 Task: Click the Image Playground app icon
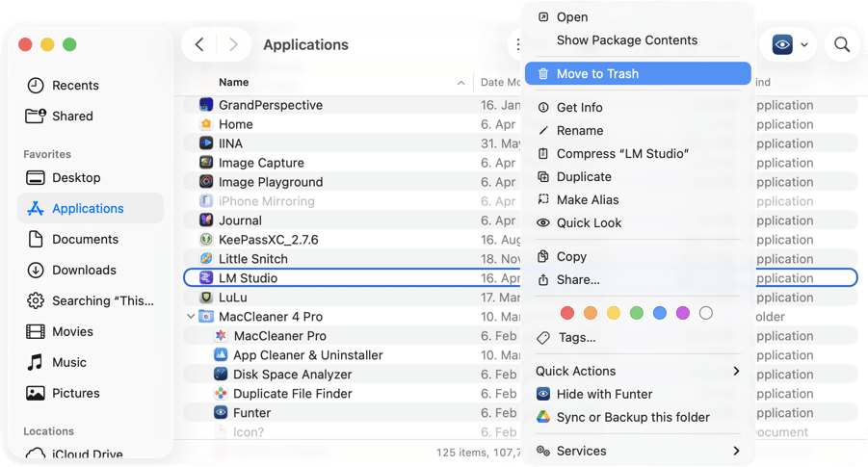[x=206, y=181]
